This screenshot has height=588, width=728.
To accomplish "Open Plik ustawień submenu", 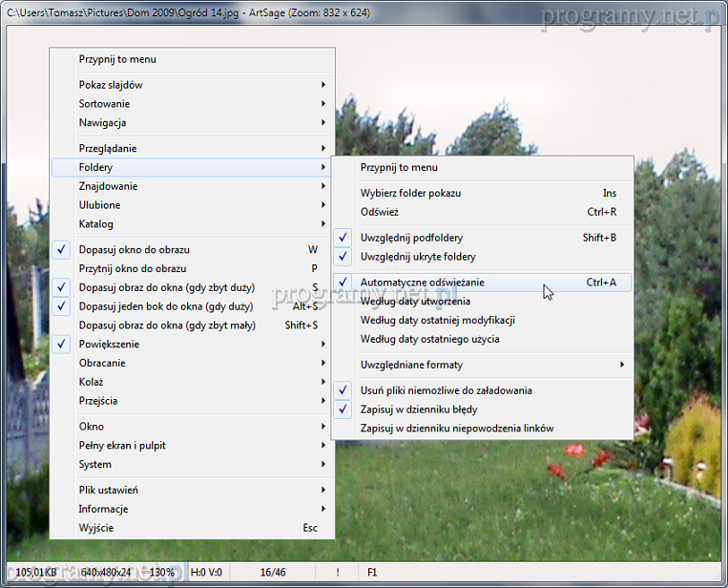I will [108, 490].
